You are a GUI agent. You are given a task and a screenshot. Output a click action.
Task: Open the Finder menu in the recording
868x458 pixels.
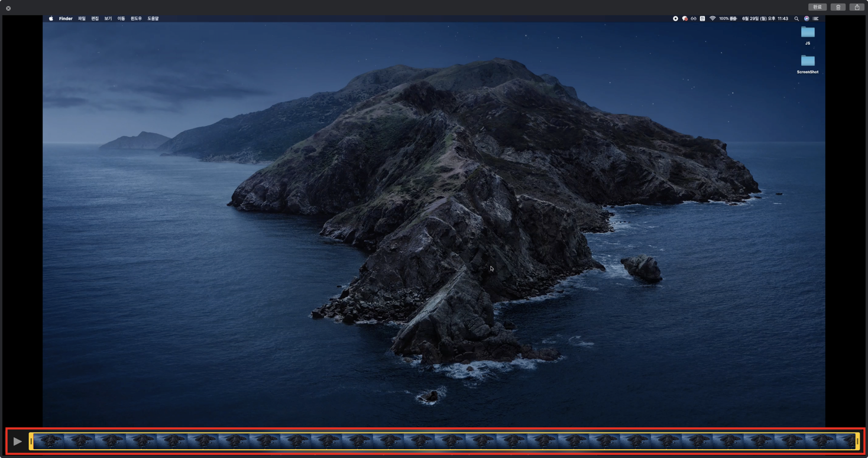point(66,18)
